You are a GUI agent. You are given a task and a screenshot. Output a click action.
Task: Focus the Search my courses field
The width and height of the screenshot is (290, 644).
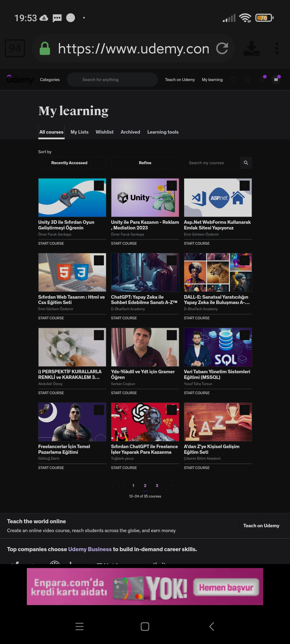coord(212,163)
